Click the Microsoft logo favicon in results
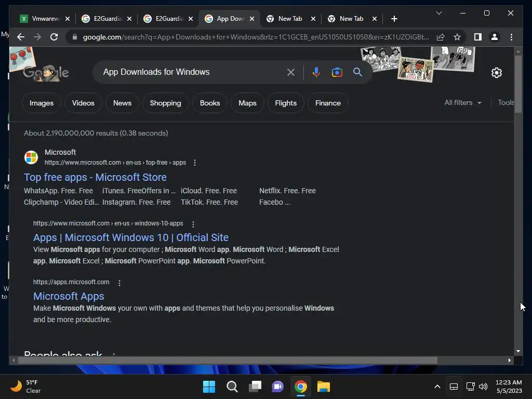The image size is (532, 399). (31, 157)
